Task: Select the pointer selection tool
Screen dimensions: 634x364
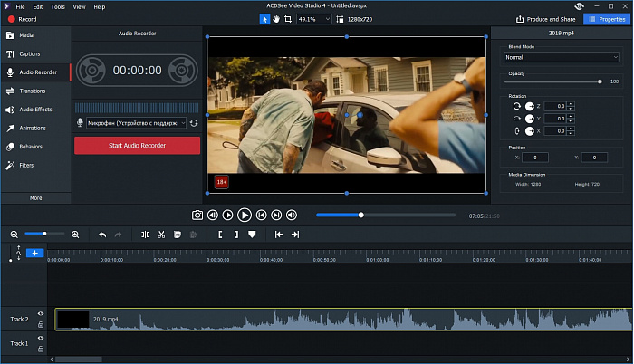Action: [264, 19]
